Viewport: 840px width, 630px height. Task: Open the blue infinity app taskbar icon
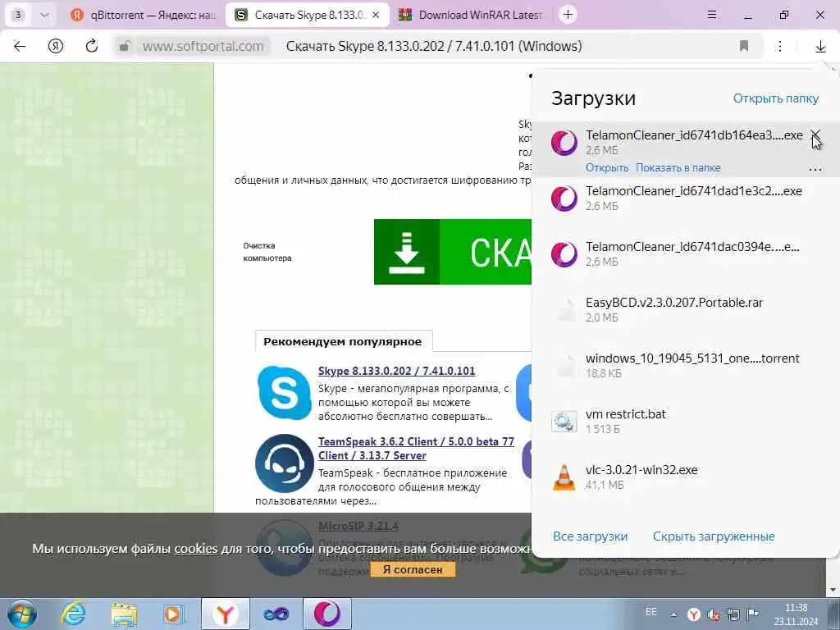pyautogui.click(x=276, y=614)
